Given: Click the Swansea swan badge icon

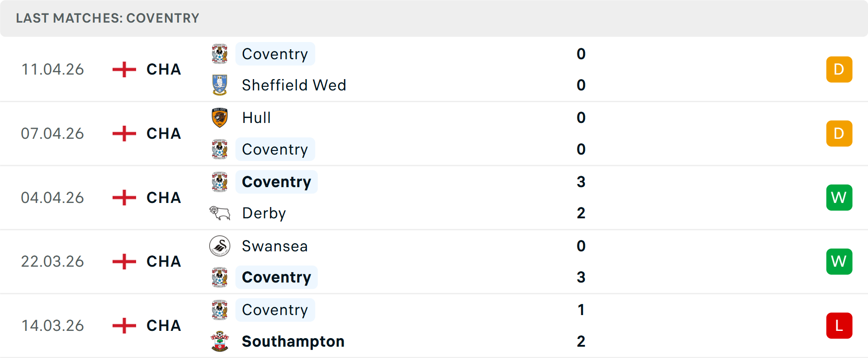Looking at the screenshot, I should pos(220,246).
